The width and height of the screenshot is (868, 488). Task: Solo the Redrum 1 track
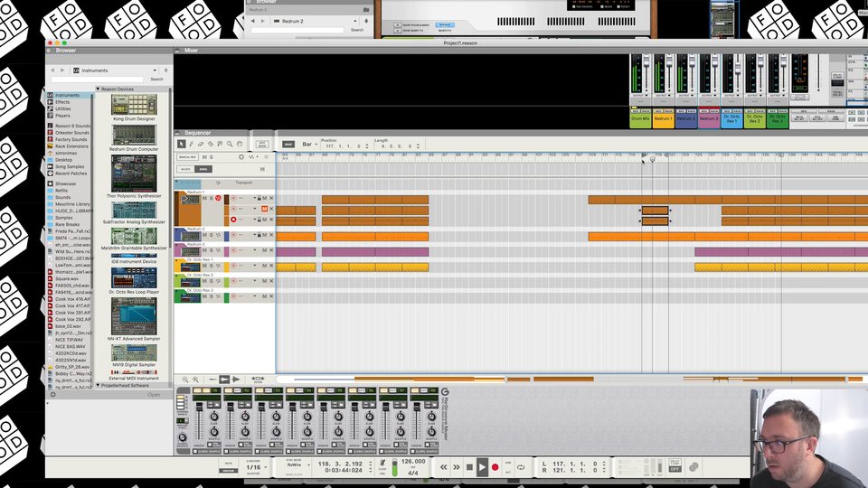pyautogui.click(x=211, y=198)
